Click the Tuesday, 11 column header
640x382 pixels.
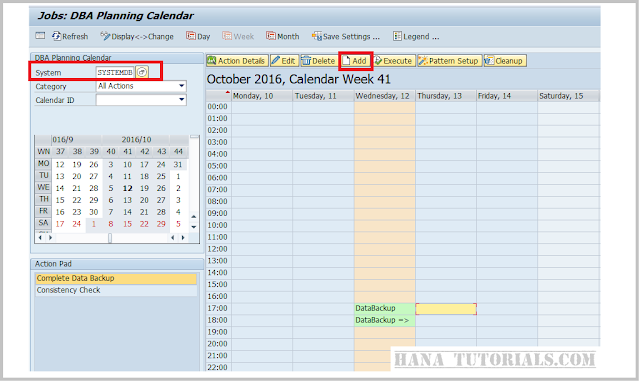(x=323, y=96)
